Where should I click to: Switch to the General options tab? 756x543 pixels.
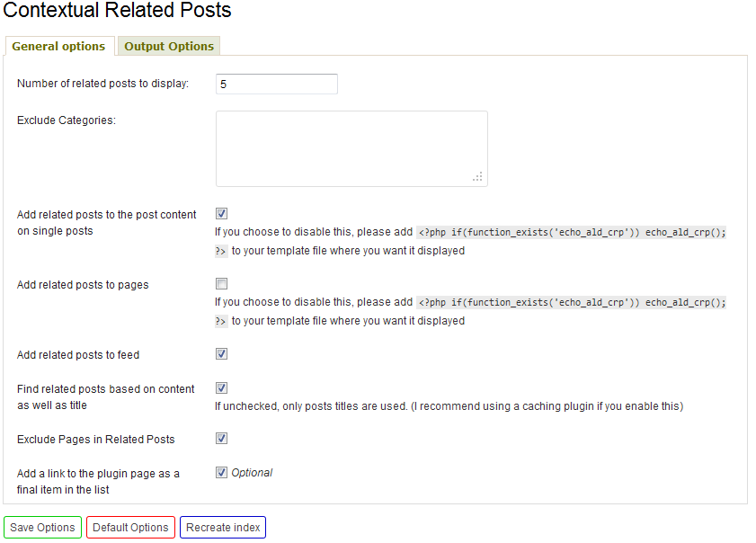pos(58,46)
